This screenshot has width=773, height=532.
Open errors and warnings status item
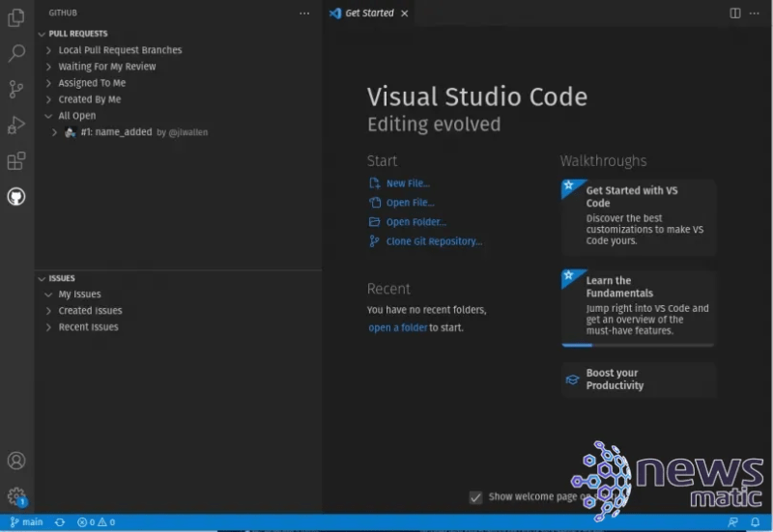96,522
